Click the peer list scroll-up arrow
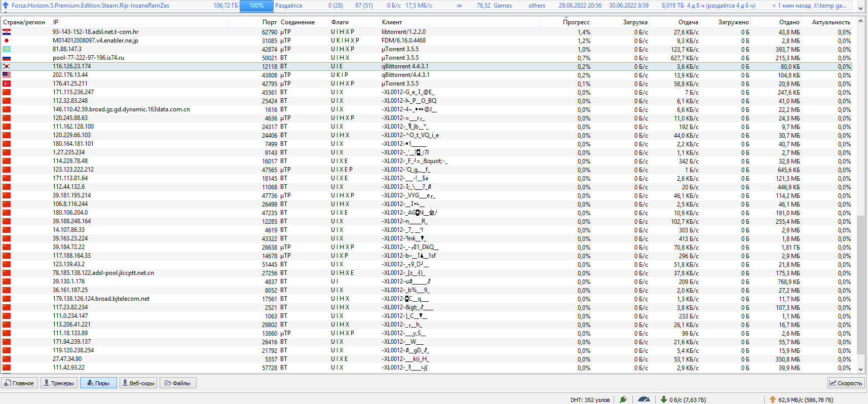This screenshot has width=868, height=404. click(860, 22)
